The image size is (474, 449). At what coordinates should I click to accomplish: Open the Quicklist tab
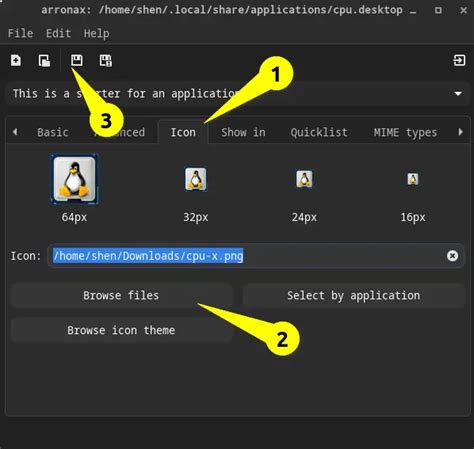coord(319,132)
